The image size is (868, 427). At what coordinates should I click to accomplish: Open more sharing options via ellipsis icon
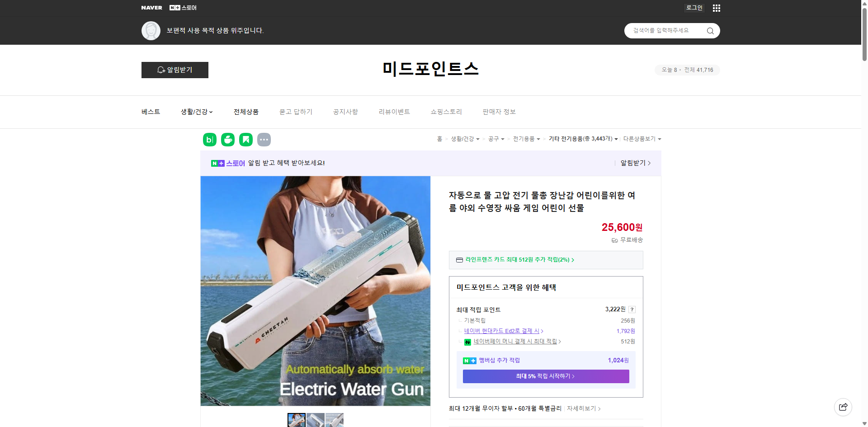tap(264, 140)
